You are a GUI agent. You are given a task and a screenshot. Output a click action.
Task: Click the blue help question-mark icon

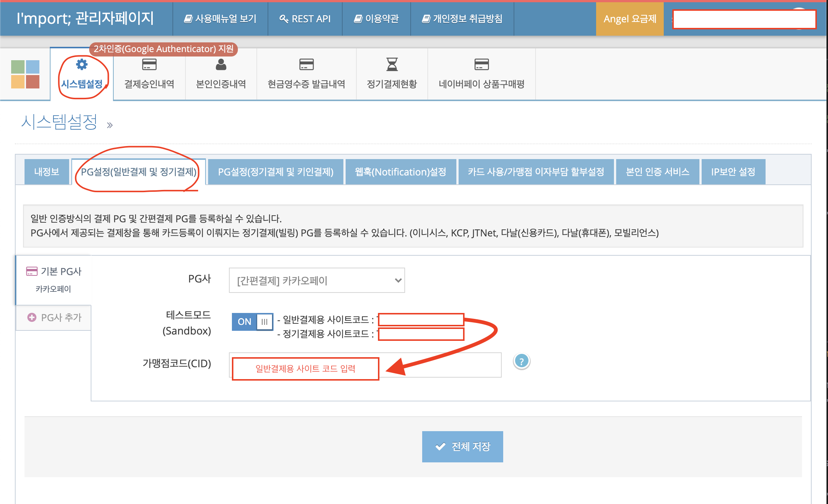click(x=521, y=361)
